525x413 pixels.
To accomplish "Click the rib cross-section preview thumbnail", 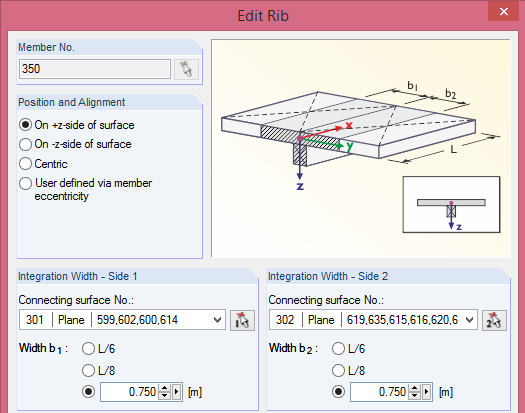I will coord(451,204).
